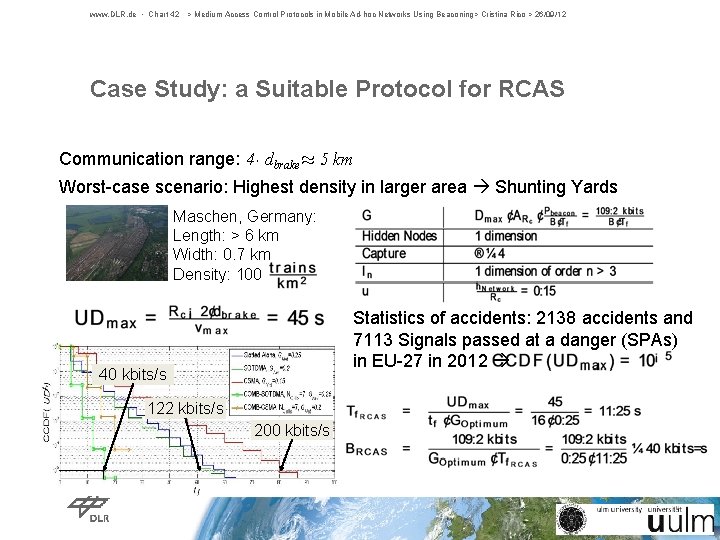This screenshot has width=720, height=540.
Task: Click the UDmax formula result '45 s'
Action: [306, 318]
